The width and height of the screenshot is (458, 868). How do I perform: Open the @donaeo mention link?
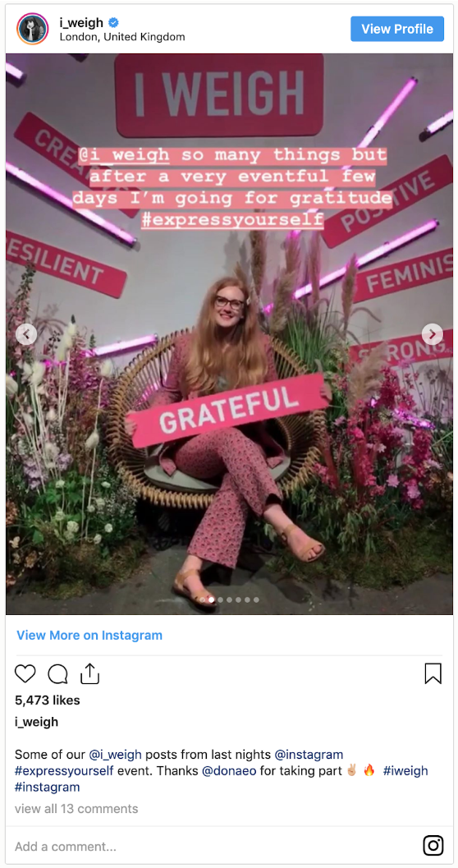click(x=229, y=770)
